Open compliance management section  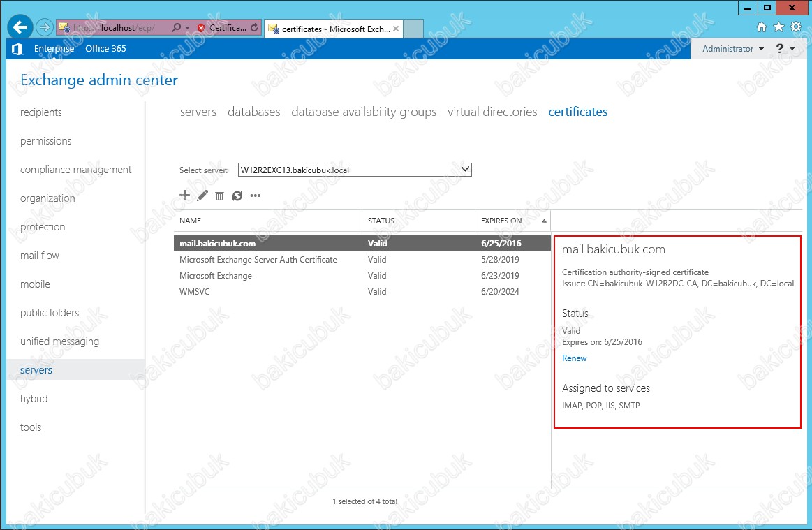coord(75,170)
